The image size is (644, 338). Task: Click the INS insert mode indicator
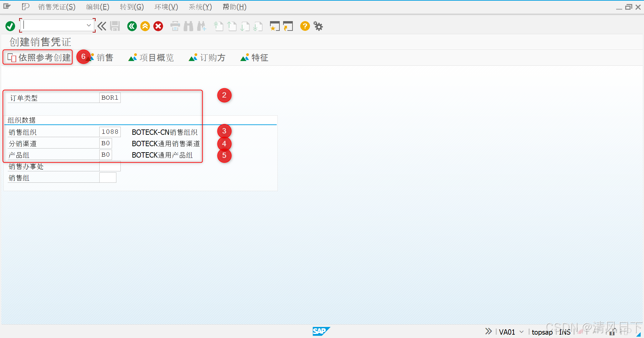[x=565, y=332]
